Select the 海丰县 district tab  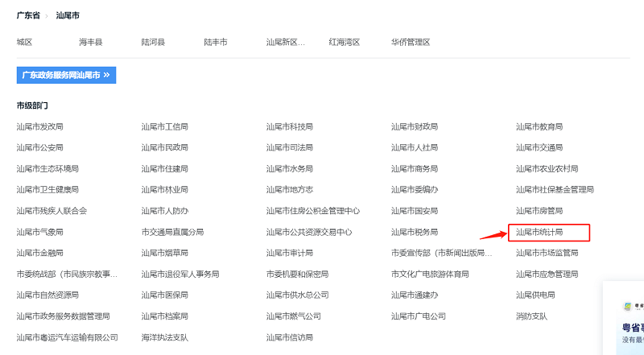91,42
